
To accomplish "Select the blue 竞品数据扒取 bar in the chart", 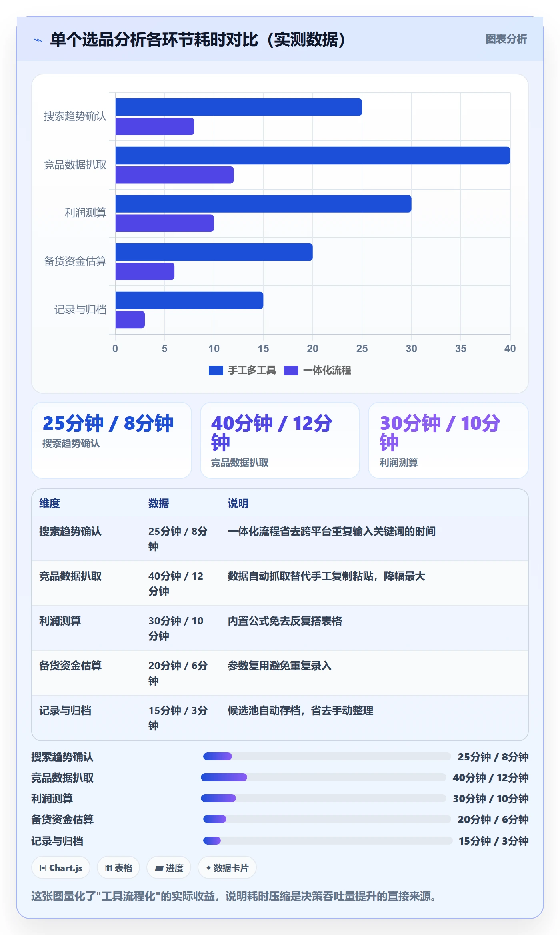I will click(313, 155).
